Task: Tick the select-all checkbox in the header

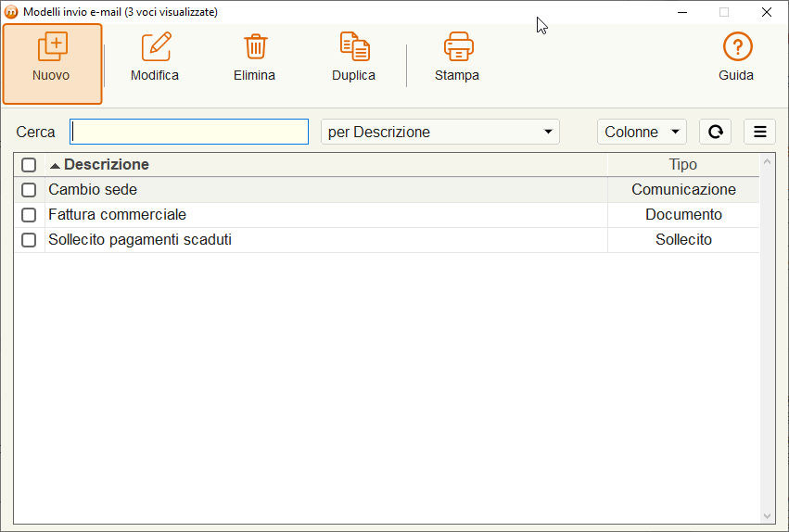Action: click(29, 165)
